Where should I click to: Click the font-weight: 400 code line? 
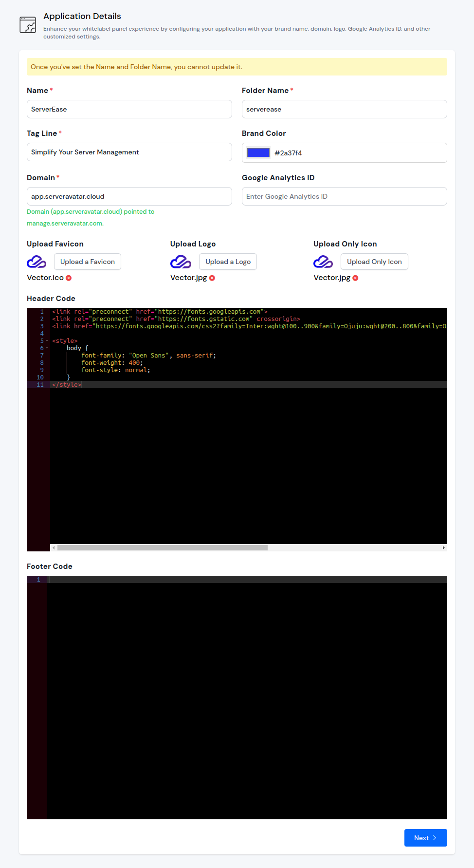(x=112, y=363)
